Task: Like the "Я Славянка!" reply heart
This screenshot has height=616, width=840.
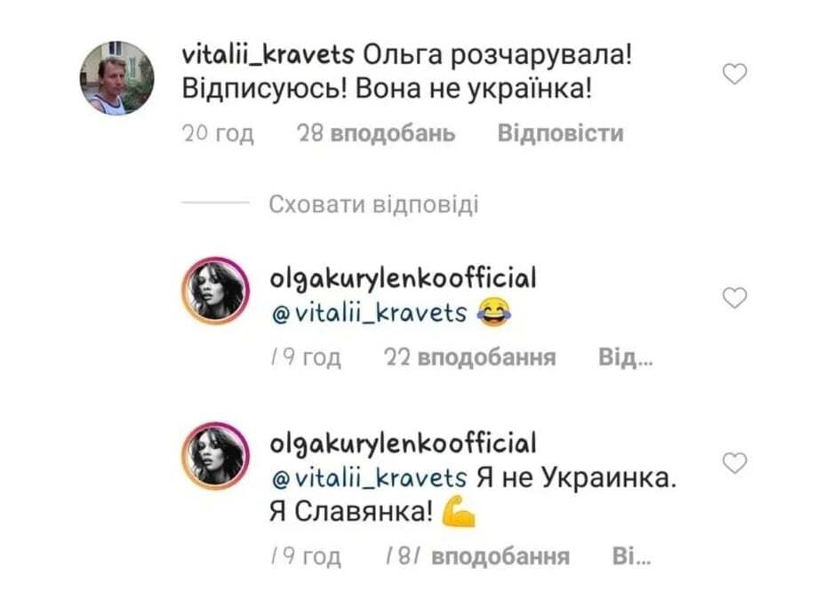Action: point(734,463)
